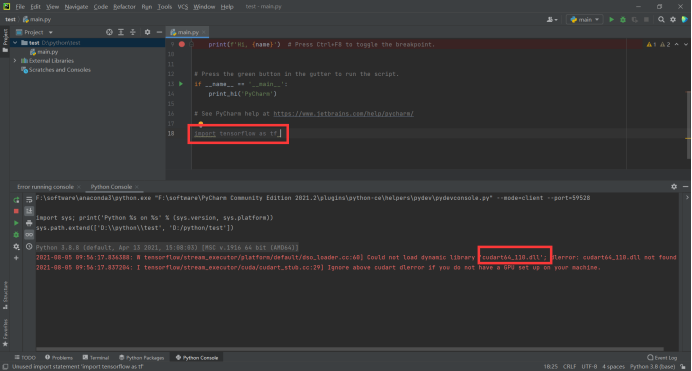Viewport: 692px width, 371px height.
Task: Open Search Everywhere magnifier icon
Action: click(x=661, y=19)
